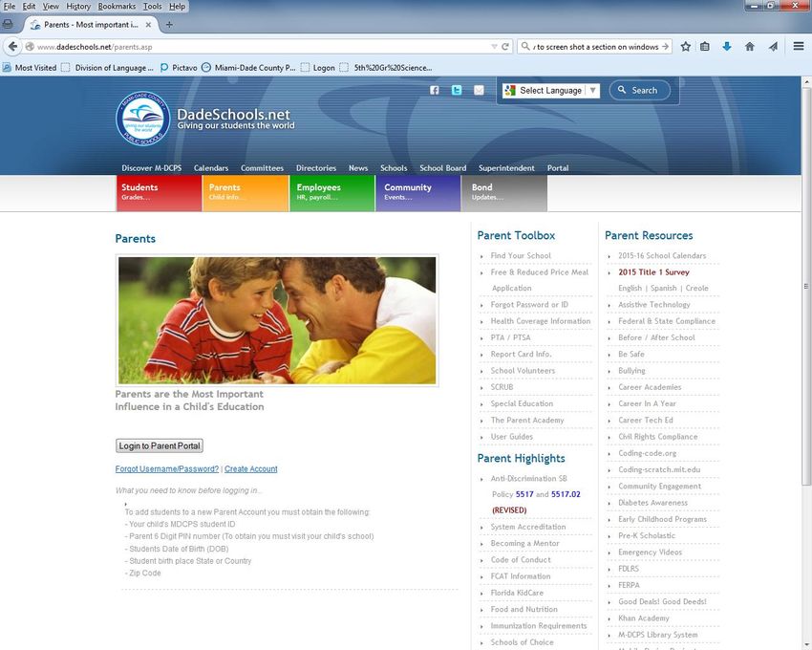The height and width of the screenshot is (650, 812).
Task: Open a new tab with plus button
Action: pos(169,24)
